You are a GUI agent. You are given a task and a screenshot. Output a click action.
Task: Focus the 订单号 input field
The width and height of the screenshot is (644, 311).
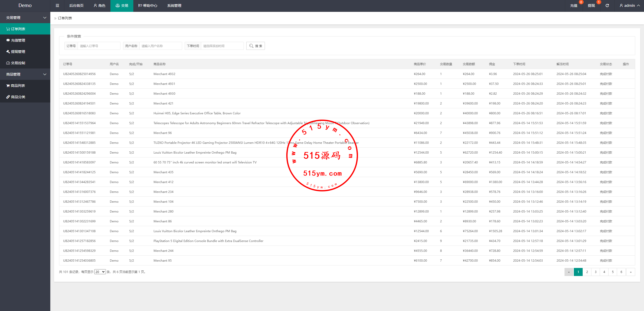(x=99, y=46)
